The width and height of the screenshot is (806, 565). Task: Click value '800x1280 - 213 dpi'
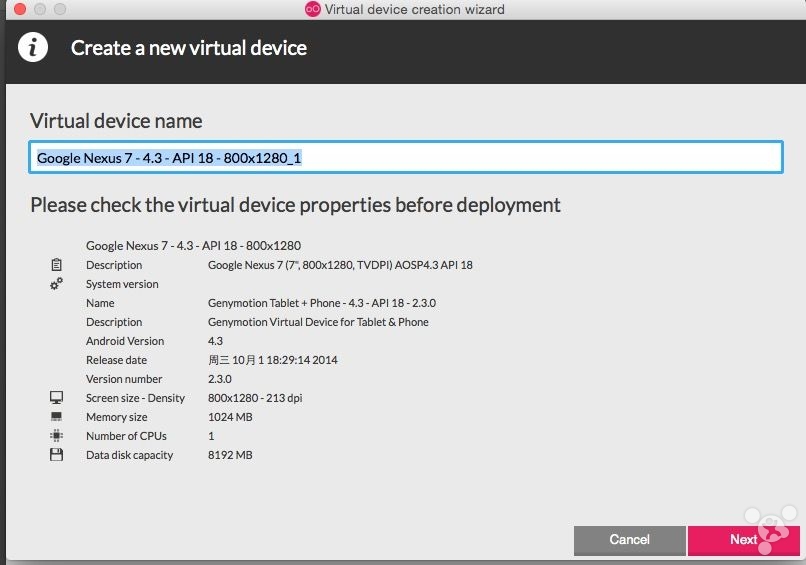tap(255, 398)
